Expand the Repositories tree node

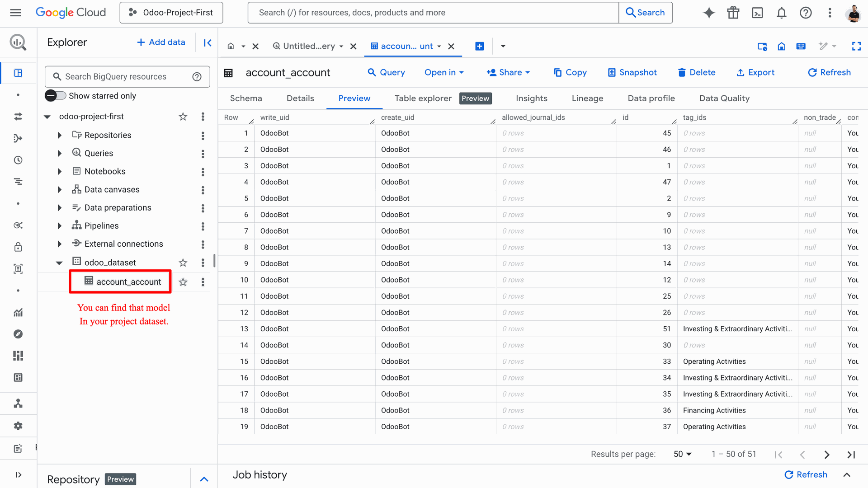(x=59, y=135)
